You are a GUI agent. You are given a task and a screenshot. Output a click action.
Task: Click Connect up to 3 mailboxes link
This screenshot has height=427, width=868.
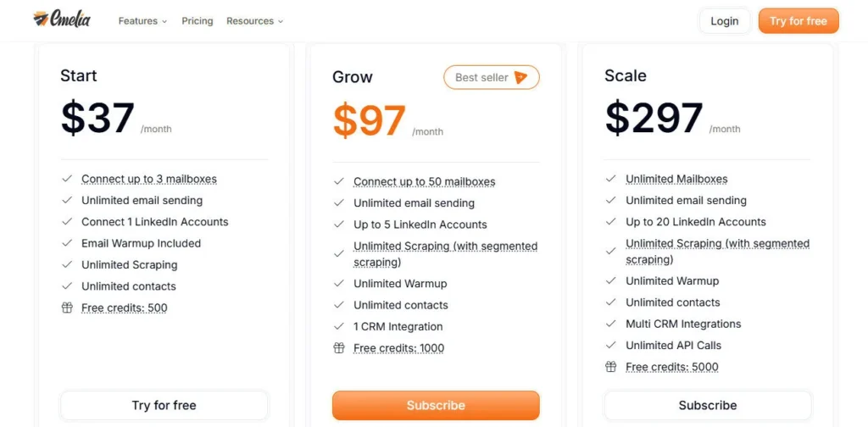click(149, 179)
